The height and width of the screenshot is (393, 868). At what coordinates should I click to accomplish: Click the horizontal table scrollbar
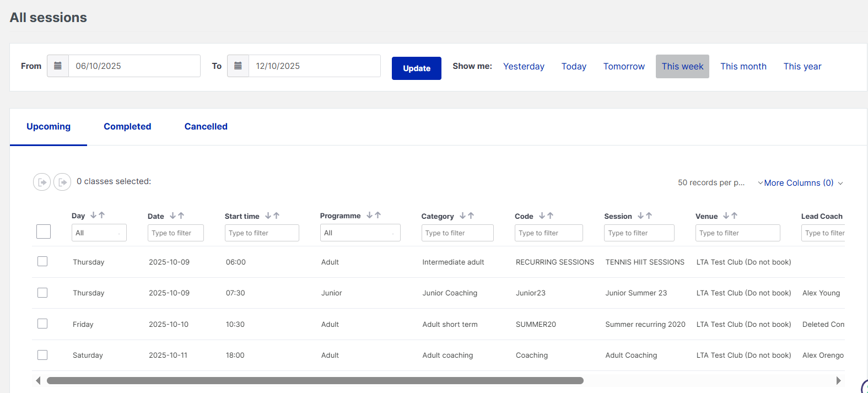(x=315, y=380)
